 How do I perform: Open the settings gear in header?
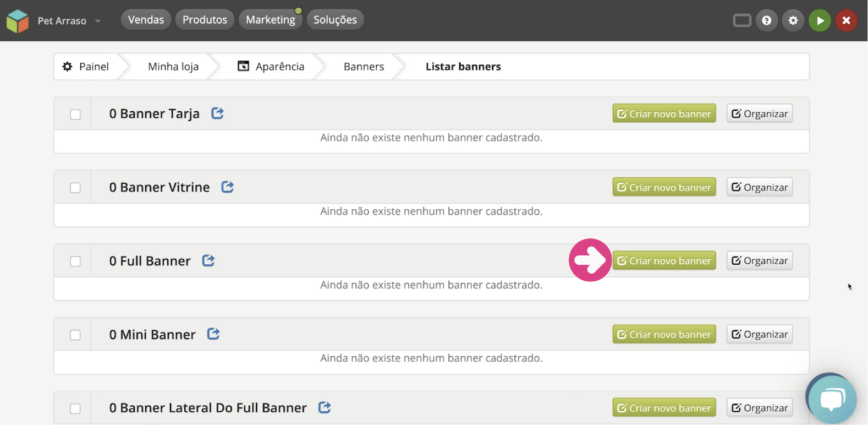point(793,21)
